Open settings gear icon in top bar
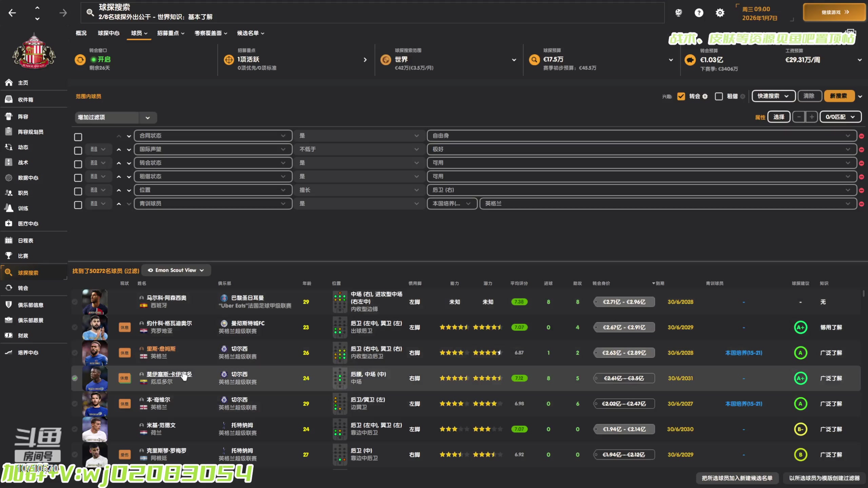The image size is (868, 488). coord(720,13)
